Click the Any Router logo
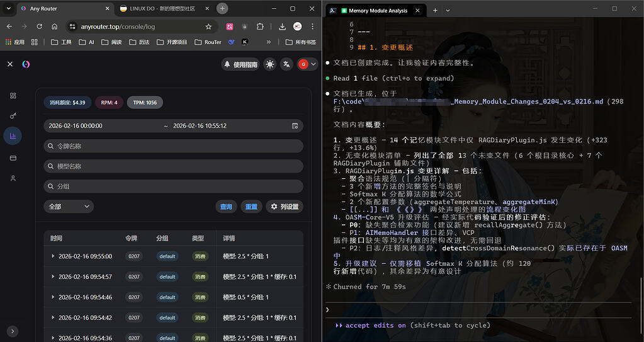Screen dimensions: 644x342 coord(26,64)
